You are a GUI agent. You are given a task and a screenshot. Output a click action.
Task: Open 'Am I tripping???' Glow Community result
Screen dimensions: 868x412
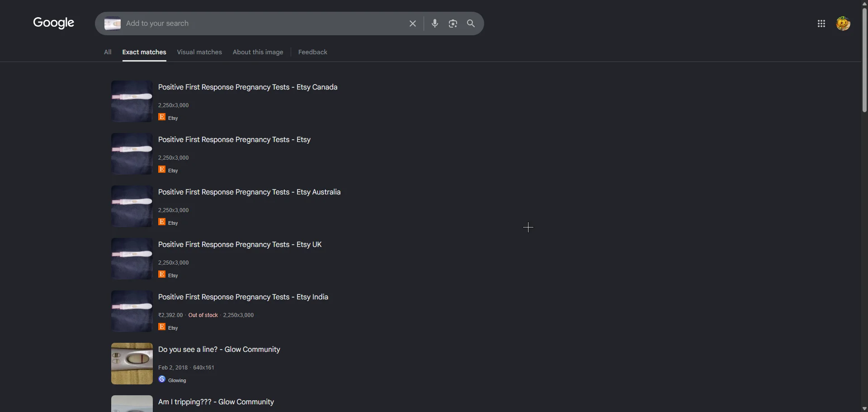[216, 402]
